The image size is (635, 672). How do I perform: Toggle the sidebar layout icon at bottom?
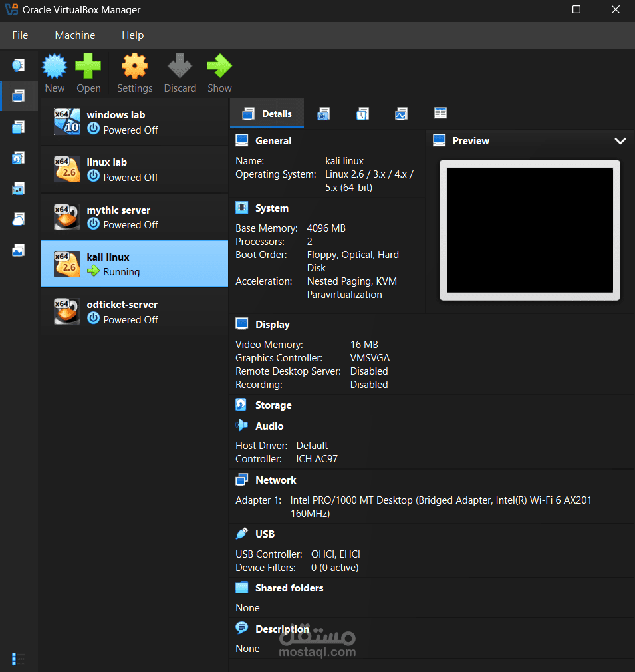click(18, 659)
